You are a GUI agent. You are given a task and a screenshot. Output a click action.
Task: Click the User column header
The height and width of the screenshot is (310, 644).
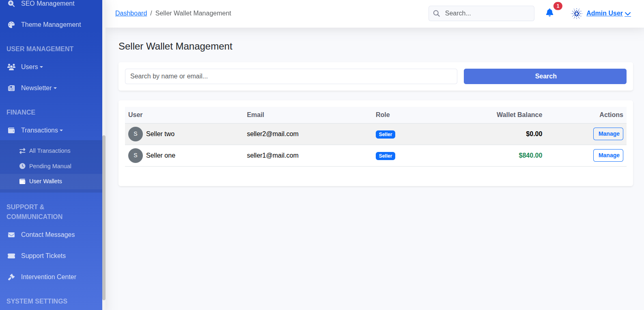pyautogui.click(x=136, y=115)
